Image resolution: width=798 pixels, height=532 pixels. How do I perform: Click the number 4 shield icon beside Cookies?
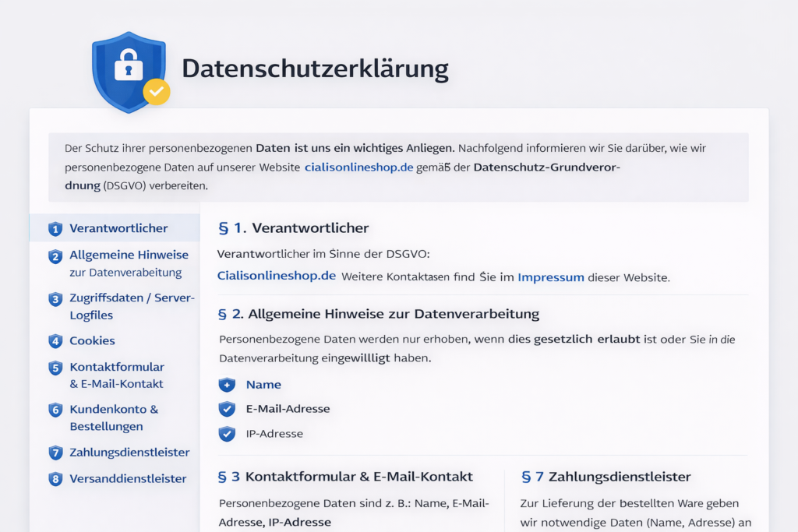click(55, 341)
